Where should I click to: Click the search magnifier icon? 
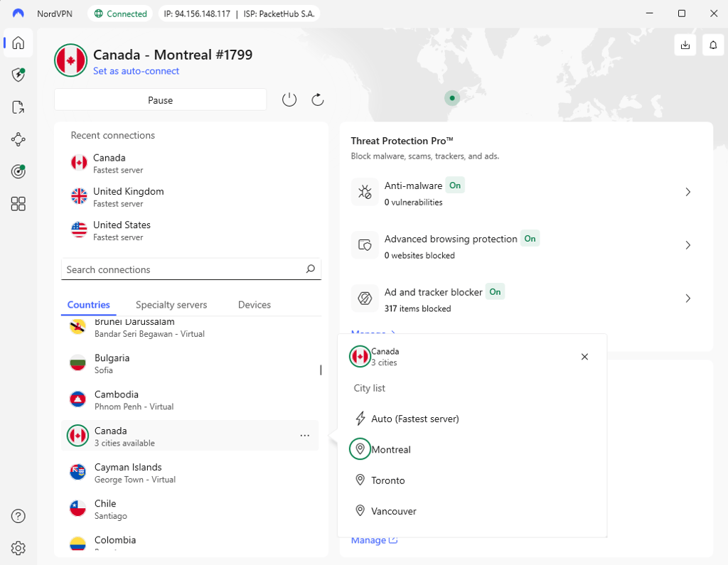click(311, 269)
